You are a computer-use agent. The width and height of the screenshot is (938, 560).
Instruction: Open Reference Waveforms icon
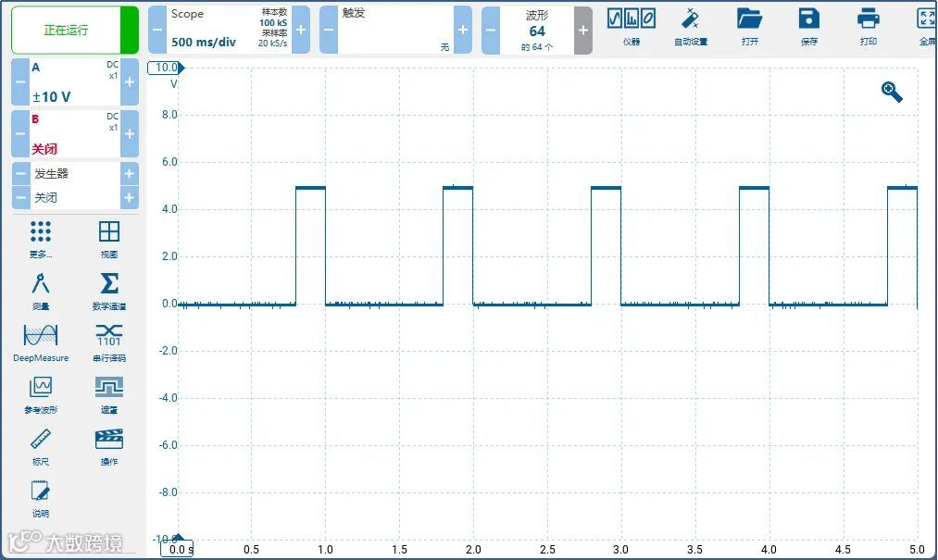point(41,394)
